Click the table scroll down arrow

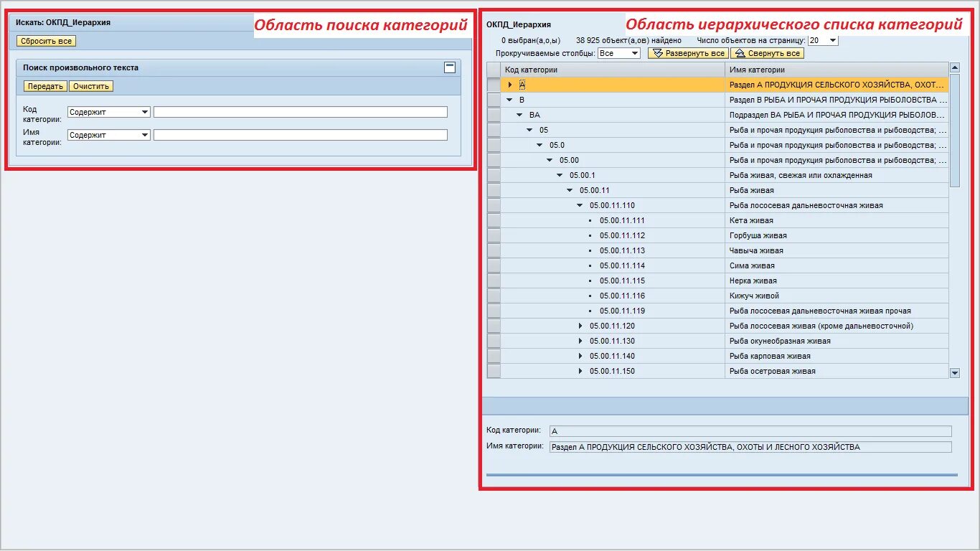(x=954, y=373)
